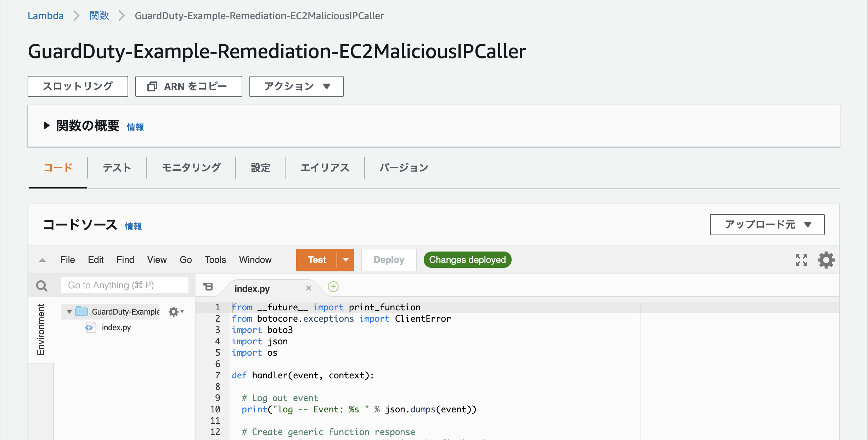Click the 'import boto3' code line
868x440 pixels.
click(x=262, y=330)
